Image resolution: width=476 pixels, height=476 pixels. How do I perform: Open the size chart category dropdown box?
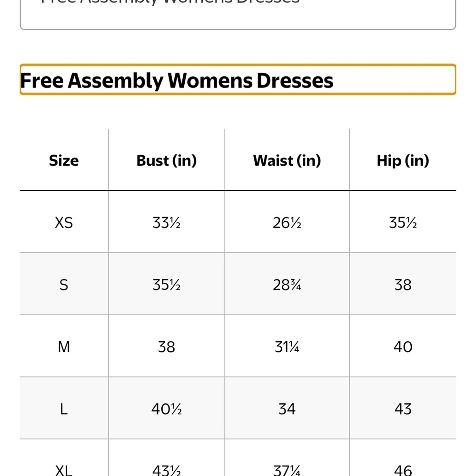pos(238,15)
